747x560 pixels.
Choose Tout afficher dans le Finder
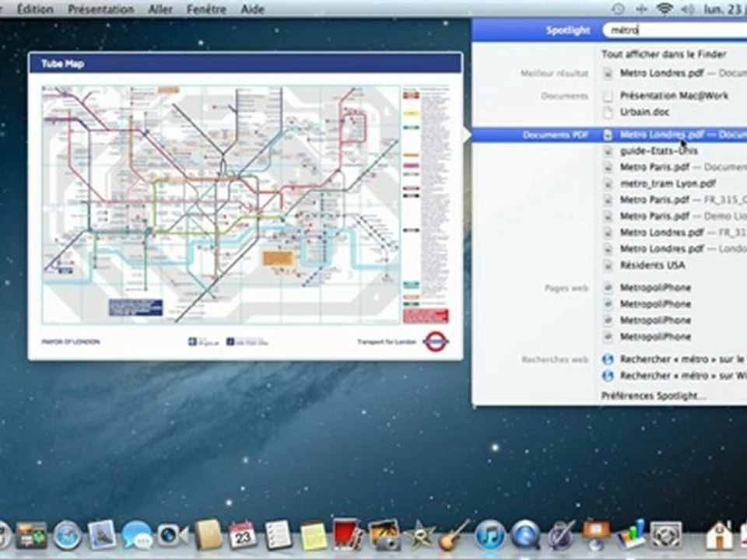pyautogui.click(x=664, y=54)
